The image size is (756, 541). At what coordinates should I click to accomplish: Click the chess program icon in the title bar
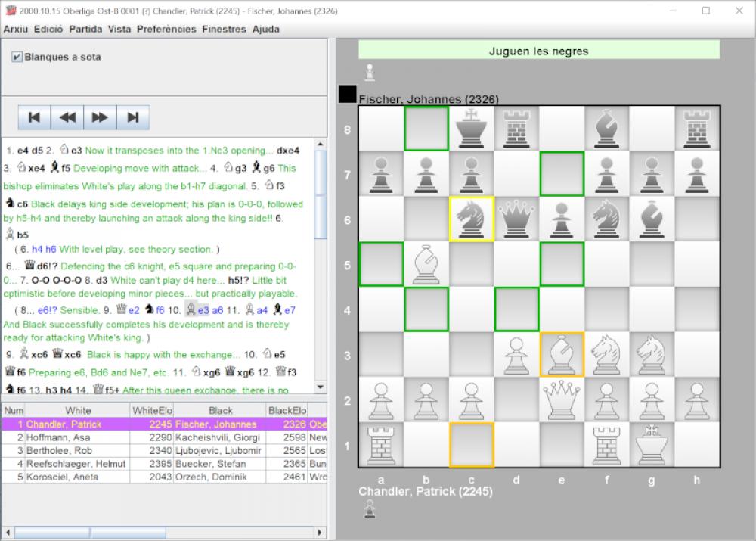(x=11, y=11)
